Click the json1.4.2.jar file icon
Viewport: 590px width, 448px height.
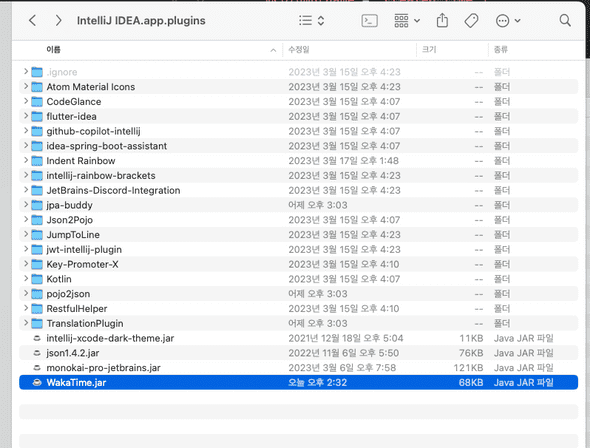tap(37, 353)
